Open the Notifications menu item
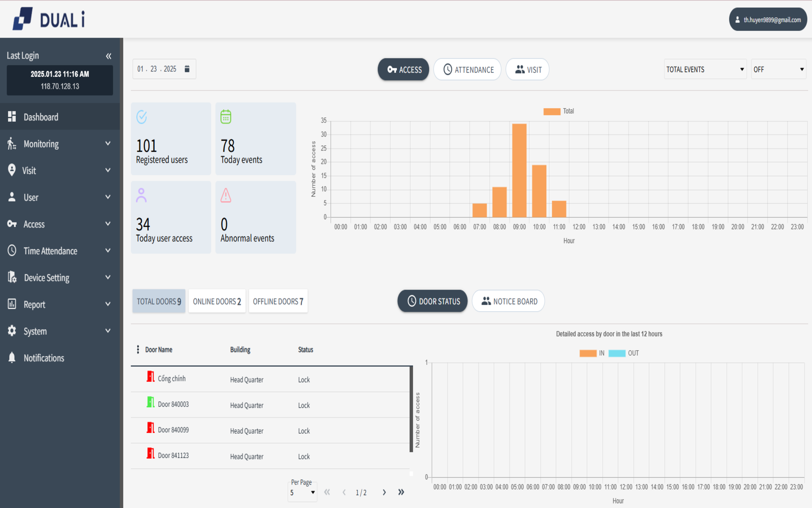 click(60, 358)
